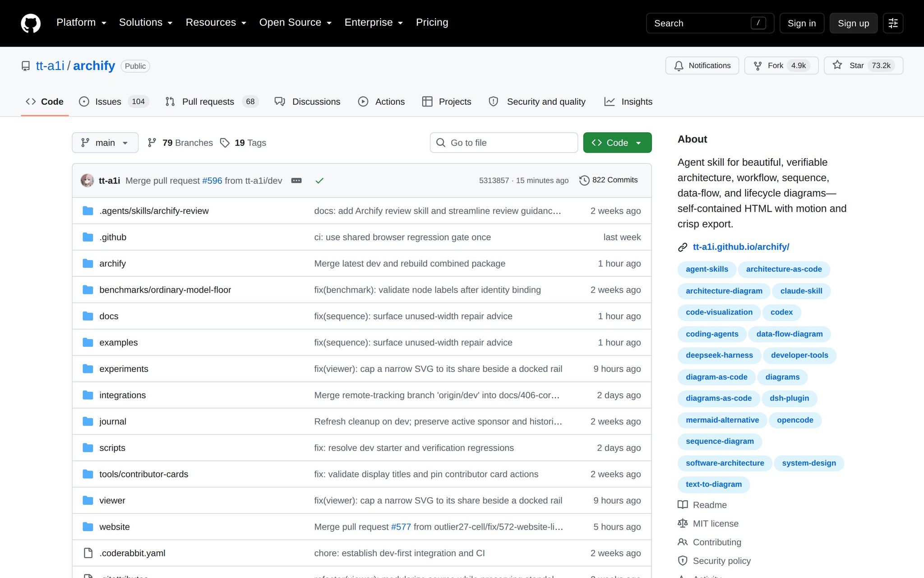
Task: Click the Sign up button
Action: click(853, 23)
